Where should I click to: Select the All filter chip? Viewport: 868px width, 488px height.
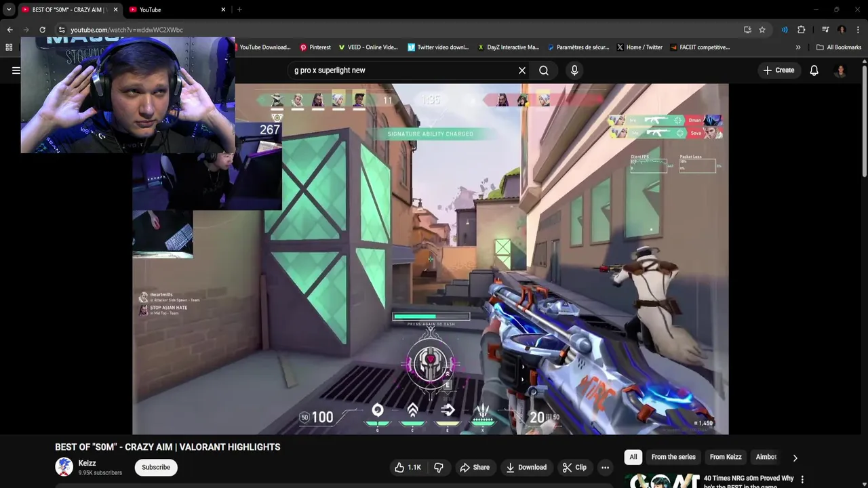coord(633,457)
